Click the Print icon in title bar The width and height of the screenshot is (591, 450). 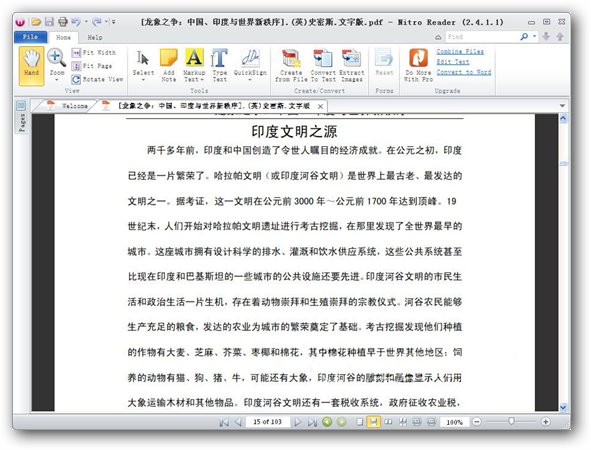tap(63, 22)
